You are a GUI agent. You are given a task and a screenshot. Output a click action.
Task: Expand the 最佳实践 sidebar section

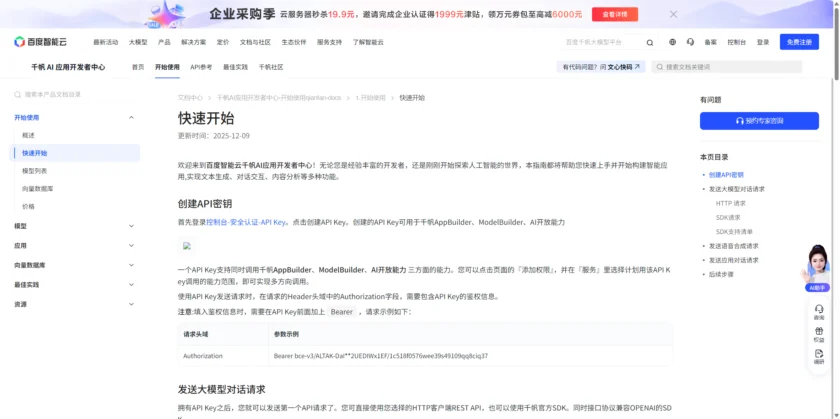pos(131,285)
